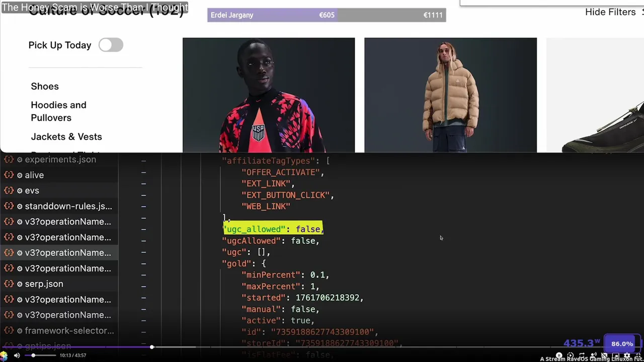Click the video title The Honey Scam
Image resolution: width=644 pixels, height=362 pixels.
pos(95,7)
